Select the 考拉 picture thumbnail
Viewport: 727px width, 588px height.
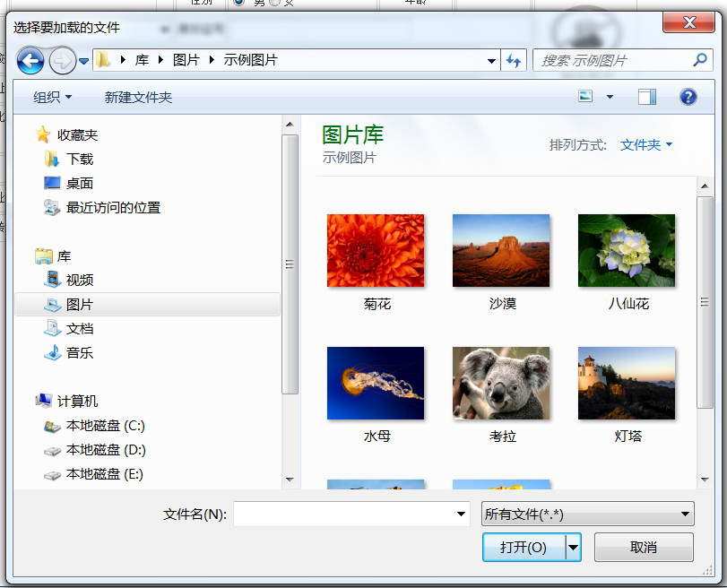pyautogui.click(x=501, y=383)
